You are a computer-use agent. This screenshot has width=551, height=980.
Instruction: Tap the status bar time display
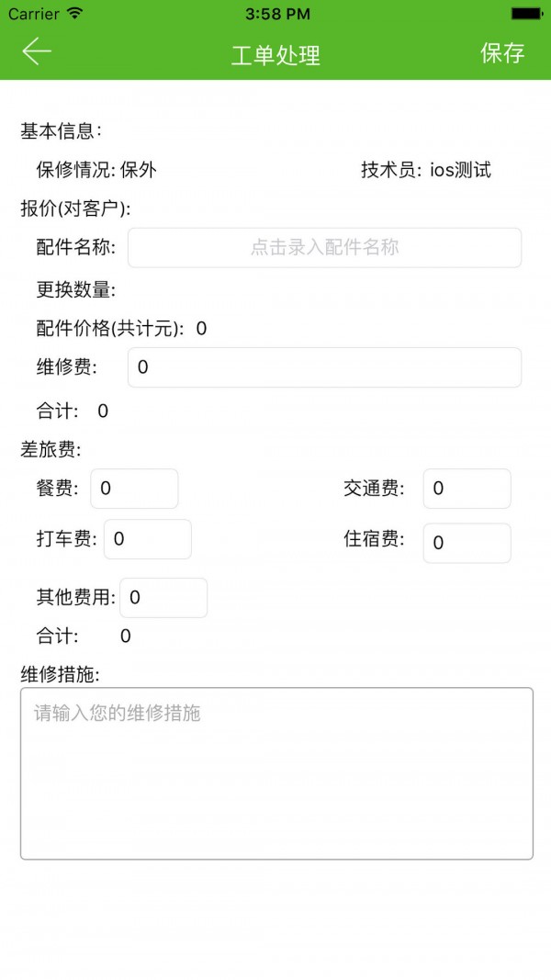point(278,14)
